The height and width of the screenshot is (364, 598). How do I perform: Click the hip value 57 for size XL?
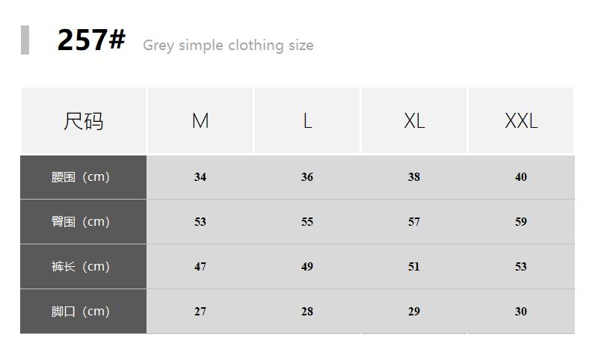[414, 222]
